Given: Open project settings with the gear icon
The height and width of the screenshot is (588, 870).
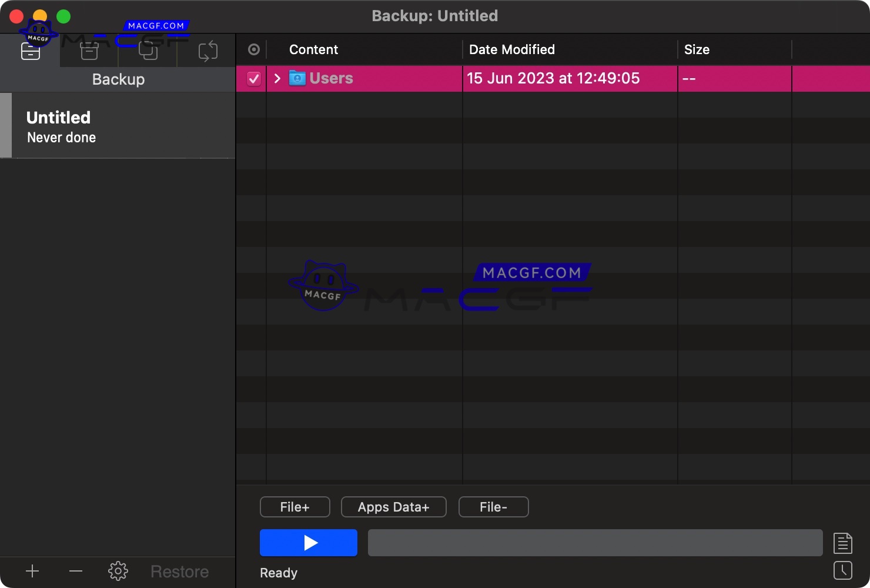Looking at the screenshot, I should pyautogui.click(x=118, y=571).
